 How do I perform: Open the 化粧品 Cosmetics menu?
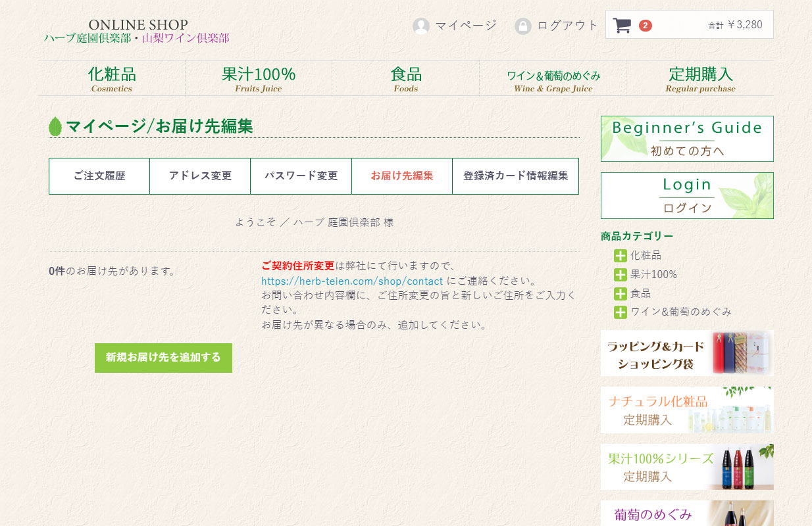(x=111, y=78)
